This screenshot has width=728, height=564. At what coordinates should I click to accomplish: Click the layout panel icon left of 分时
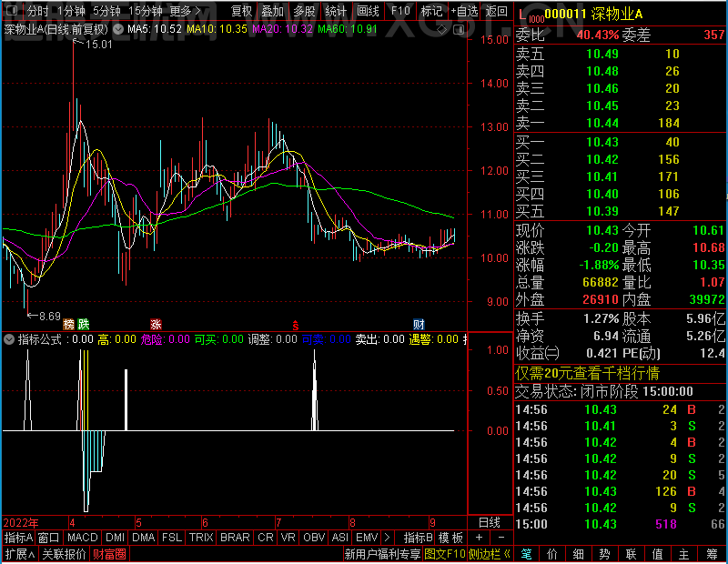tap(13, 10)
